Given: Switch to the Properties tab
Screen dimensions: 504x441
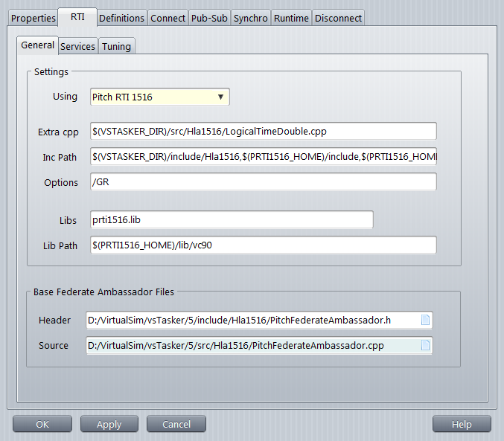Looking at the screenshot, I should 33,18.
